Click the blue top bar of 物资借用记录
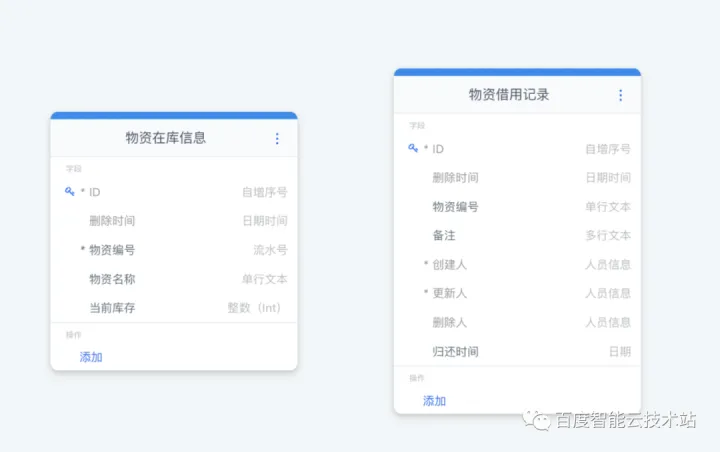The width and height of the screenshot is (720, 452). [517, 72]
